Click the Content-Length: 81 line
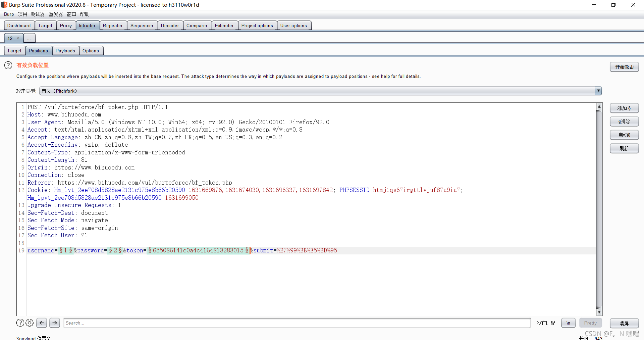 (57, 160)
